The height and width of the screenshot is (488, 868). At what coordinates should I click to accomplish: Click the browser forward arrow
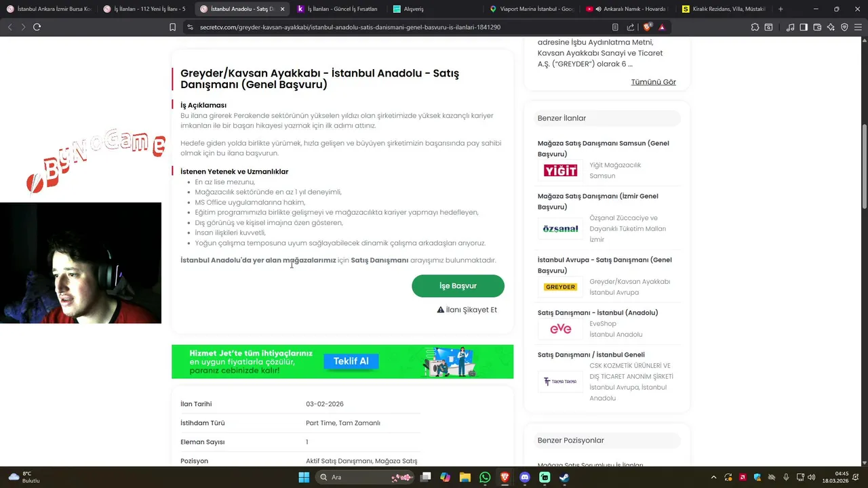(23, 27)
